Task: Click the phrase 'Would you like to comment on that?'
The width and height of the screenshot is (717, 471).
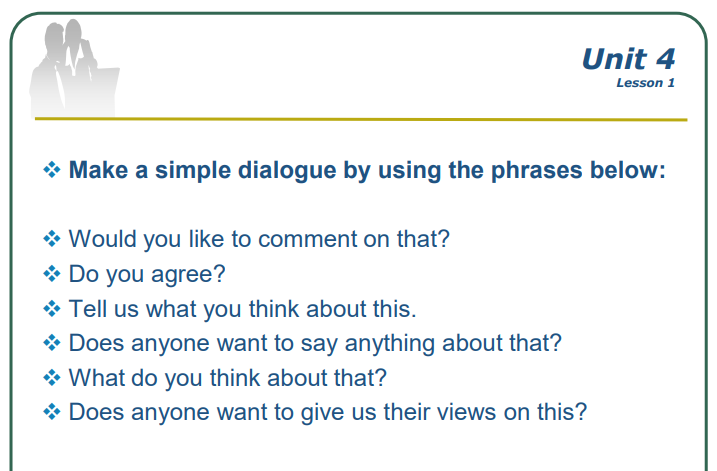Action: click(x=259, y=239)
